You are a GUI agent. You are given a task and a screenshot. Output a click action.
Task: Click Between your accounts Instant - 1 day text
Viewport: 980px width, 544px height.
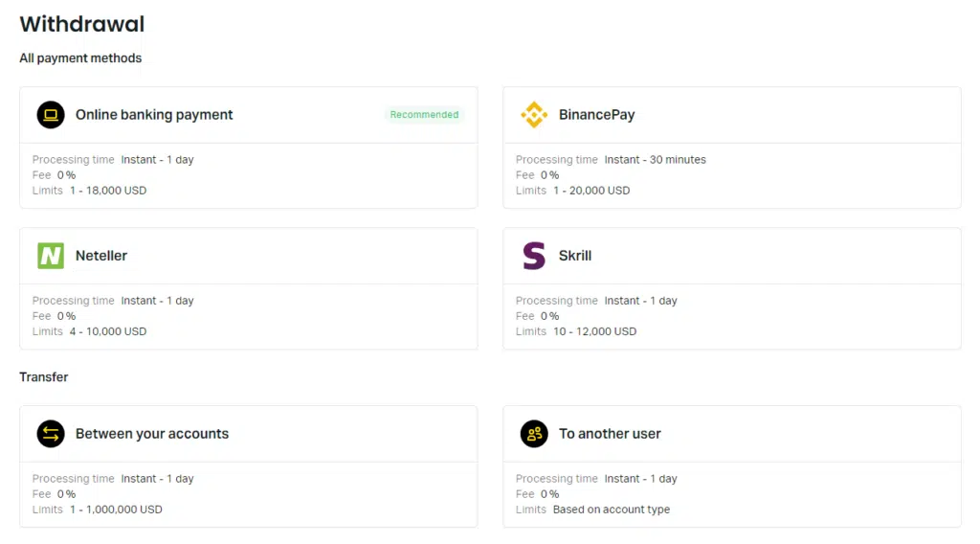pyautogui.click(x=158, y=479)
